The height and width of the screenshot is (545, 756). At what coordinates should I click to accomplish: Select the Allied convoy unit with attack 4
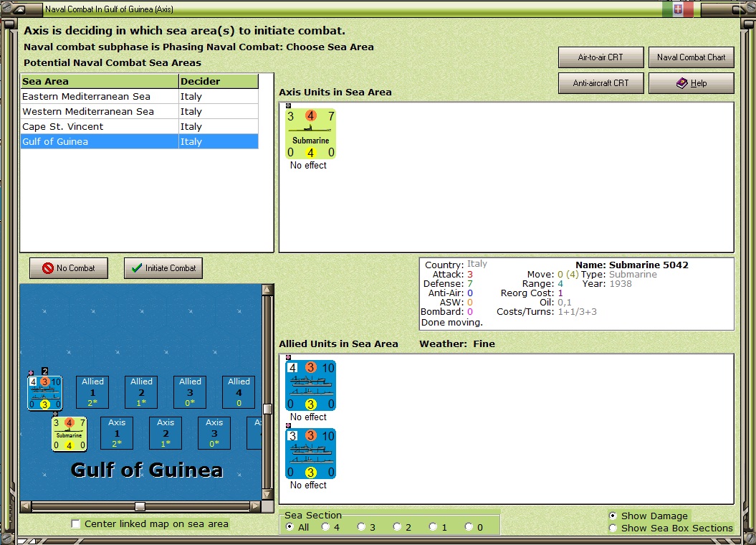pos(310,386)
